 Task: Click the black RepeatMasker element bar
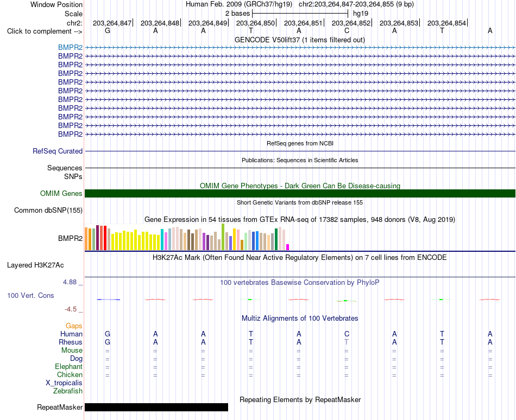(156, 407)
